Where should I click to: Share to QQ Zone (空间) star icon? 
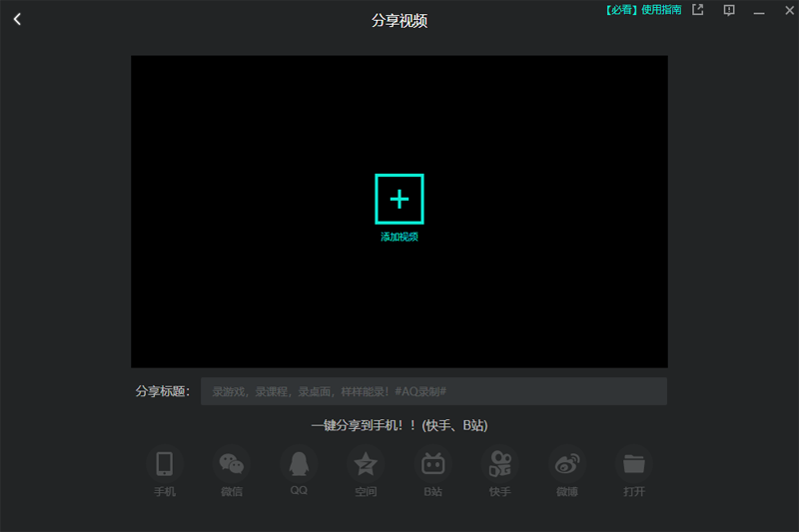tap(366, 464)
